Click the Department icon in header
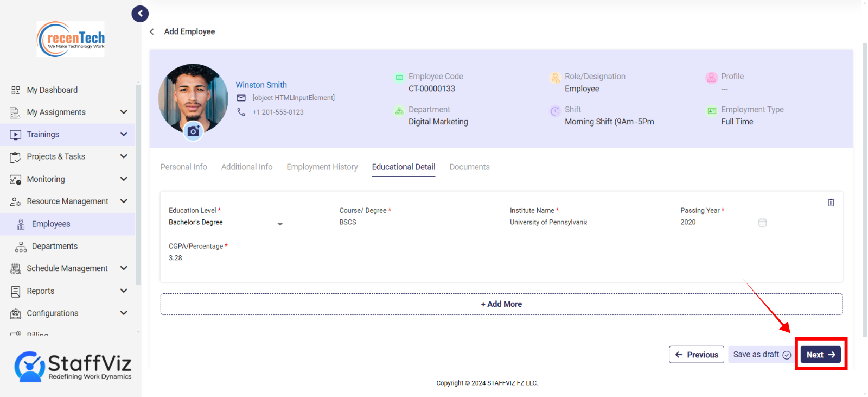Viewport: 868px width, 397px height. pyautogui.click(x=399, y=111)
